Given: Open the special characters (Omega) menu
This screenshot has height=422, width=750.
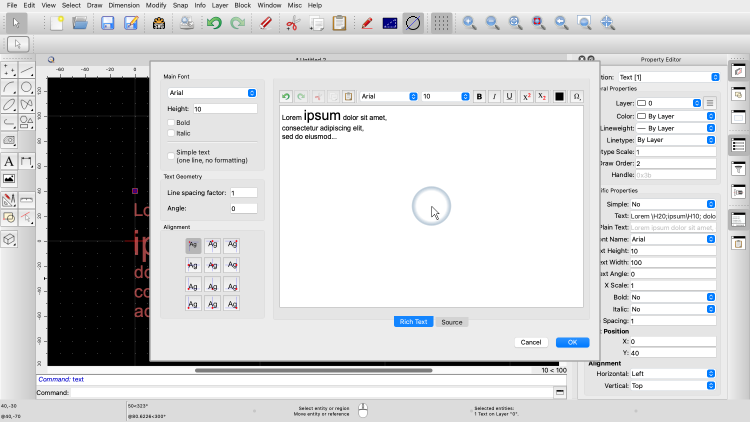Looking at the screenshot, I should 577,97.
